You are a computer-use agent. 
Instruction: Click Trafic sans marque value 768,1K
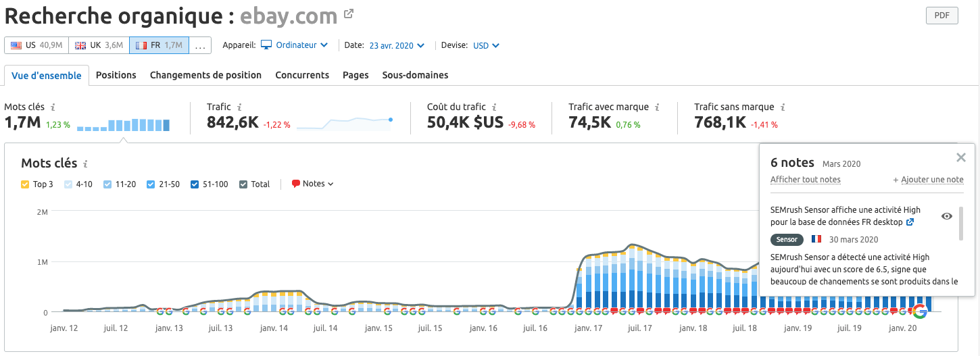click(720, 122)
